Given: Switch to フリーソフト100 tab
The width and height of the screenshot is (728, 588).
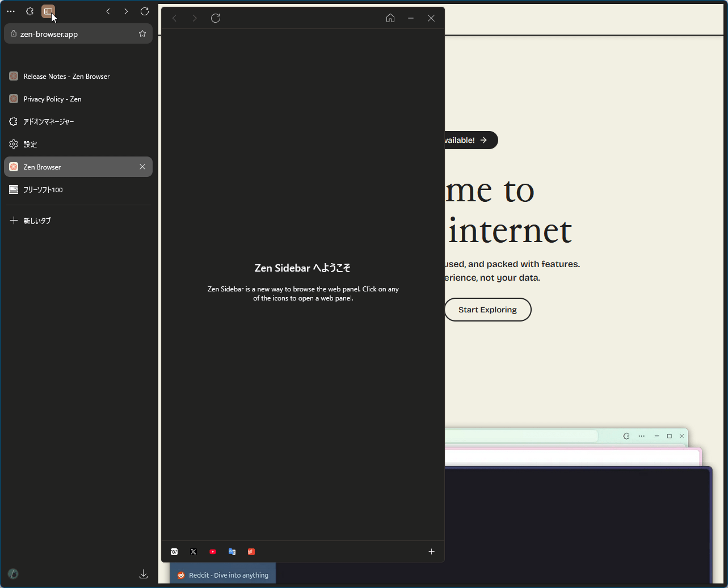Looking at the screenshot, I should 78,189.
